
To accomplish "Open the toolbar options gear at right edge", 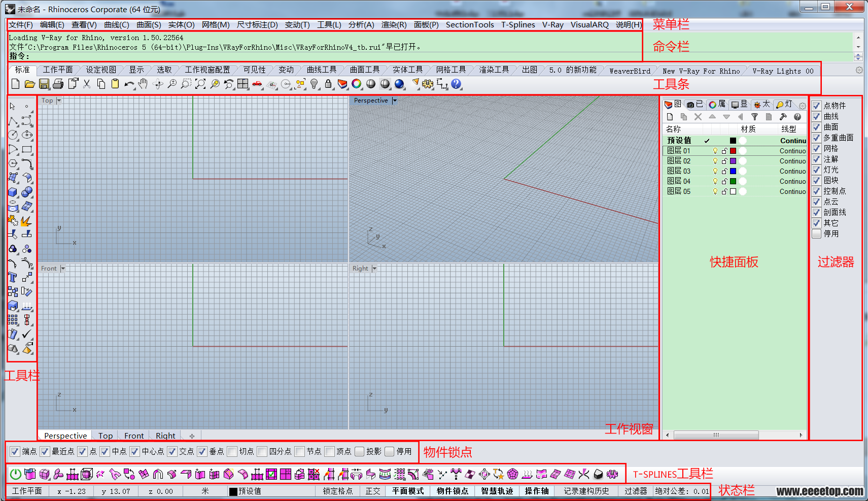I will [x=859, y=71].
